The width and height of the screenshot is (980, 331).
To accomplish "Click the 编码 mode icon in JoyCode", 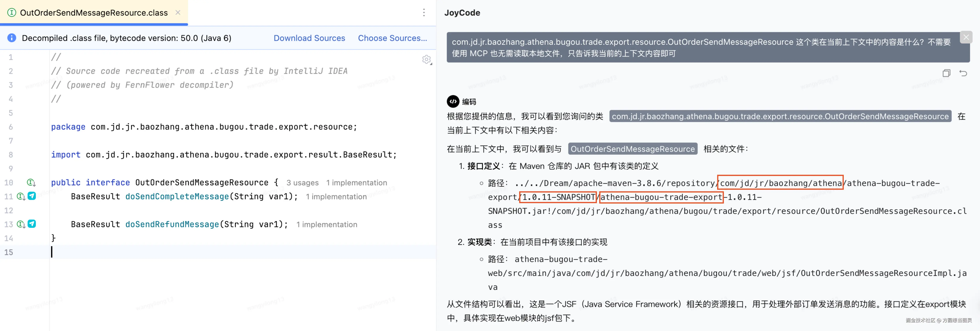I will 453,101.
